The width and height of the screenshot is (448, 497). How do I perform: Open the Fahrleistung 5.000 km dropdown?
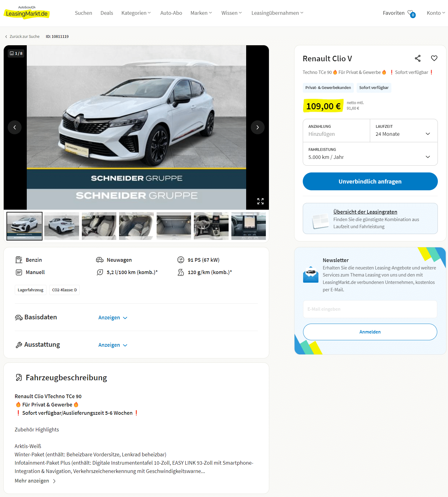[370, 154]
